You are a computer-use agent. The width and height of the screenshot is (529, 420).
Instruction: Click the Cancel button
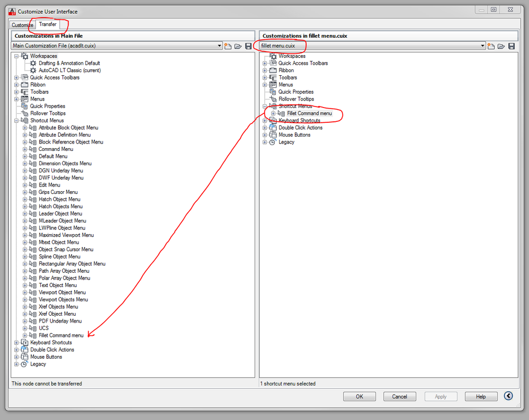click(x=399, y=396)
